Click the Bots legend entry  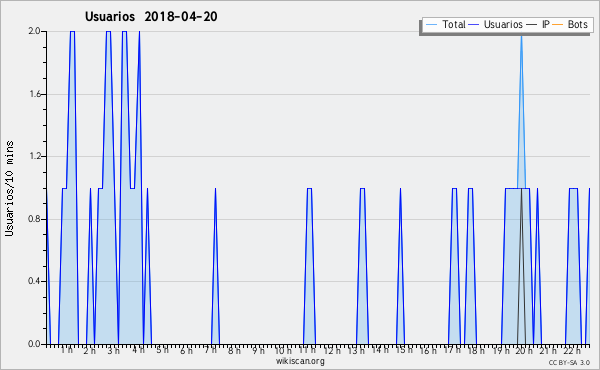[570, 24]
